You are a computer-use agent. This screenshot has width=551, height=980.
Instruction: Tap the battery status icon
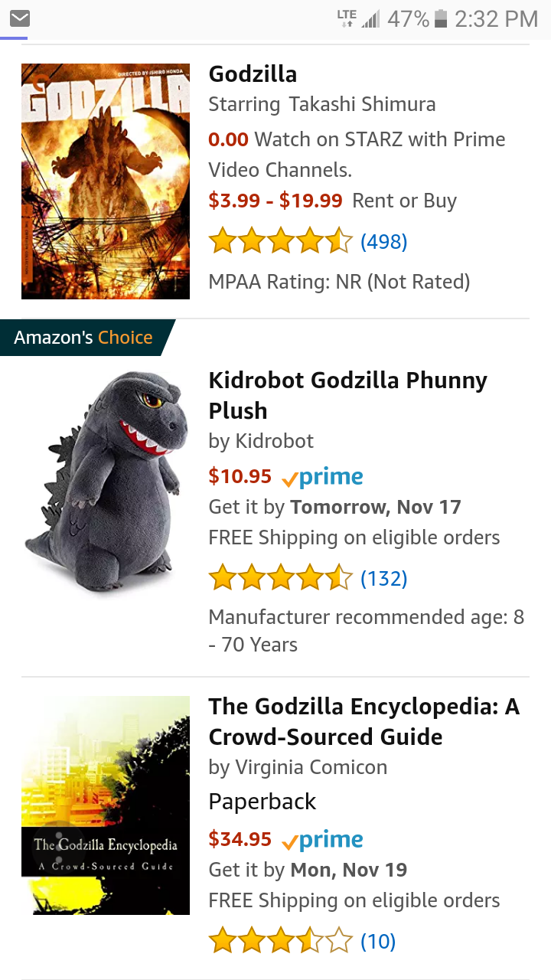click(x=440, y=19)
